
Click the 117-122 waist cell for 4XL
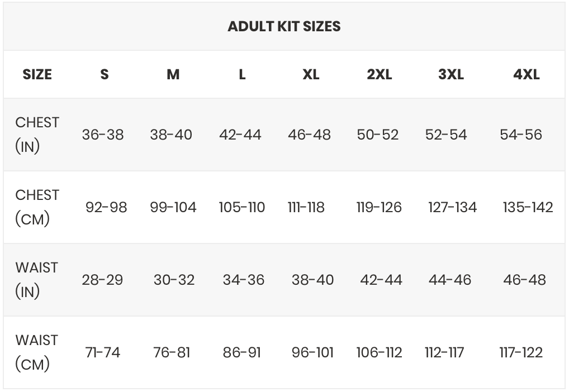521,352
